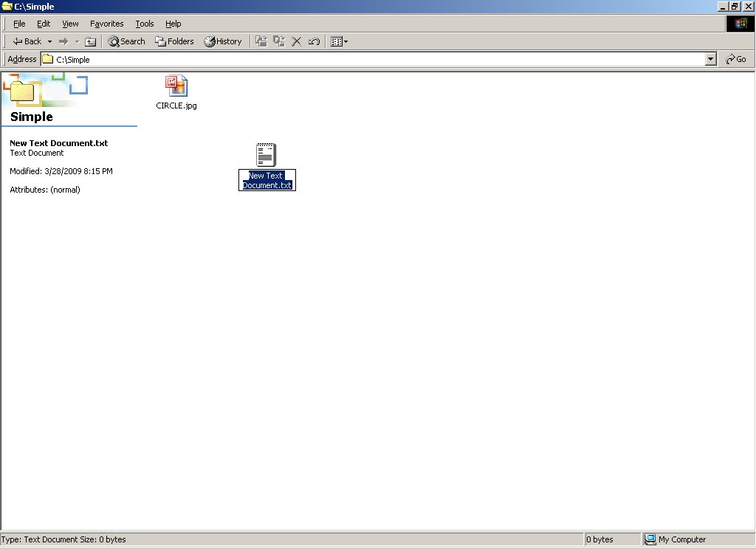Open the Favorites menu

click(x=106, y=24)
